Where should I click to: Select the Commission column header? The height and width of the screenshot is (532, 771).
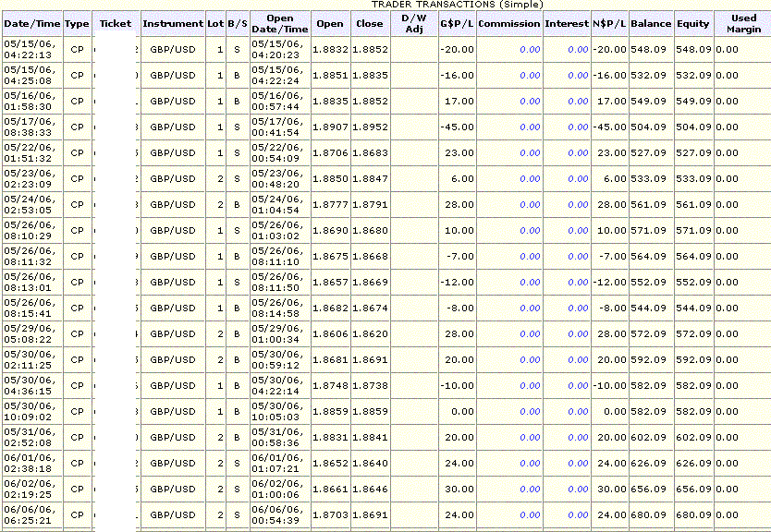(509, 23)
